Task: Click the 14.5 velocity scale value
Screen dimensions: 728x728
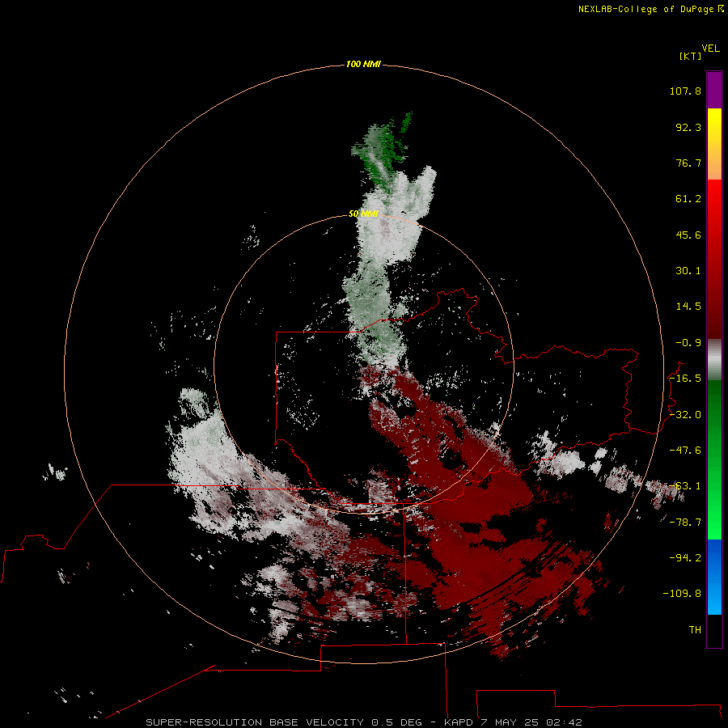Action: pyautogui.click(x=688, y=307)
